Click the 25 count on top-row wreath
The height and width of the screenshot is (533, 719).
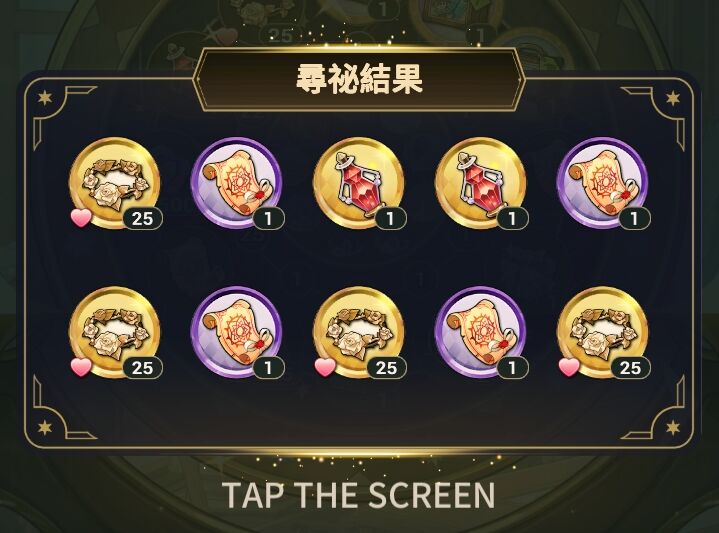click(x=143, y=218)
